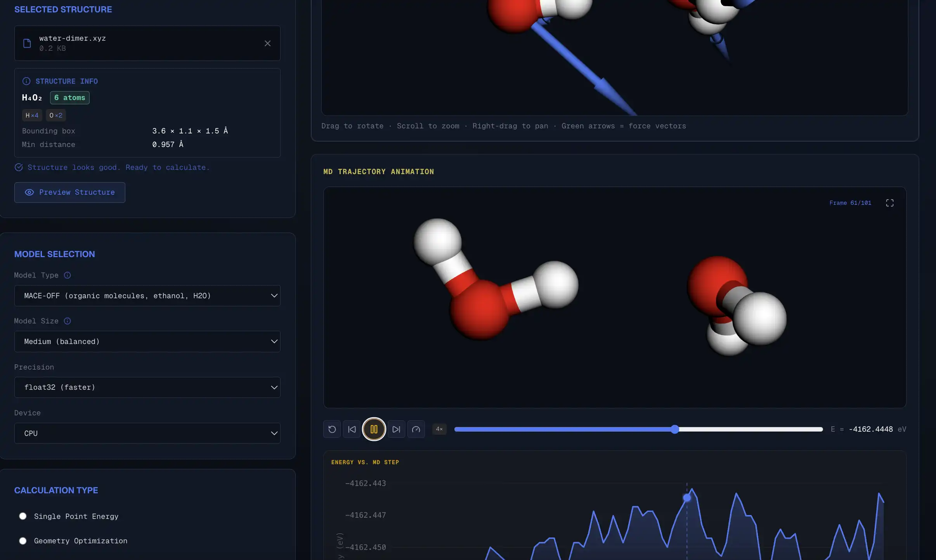936x560 pixels.
Task: Open fullscreen for trajectory viewer
Action: [890, 203]
